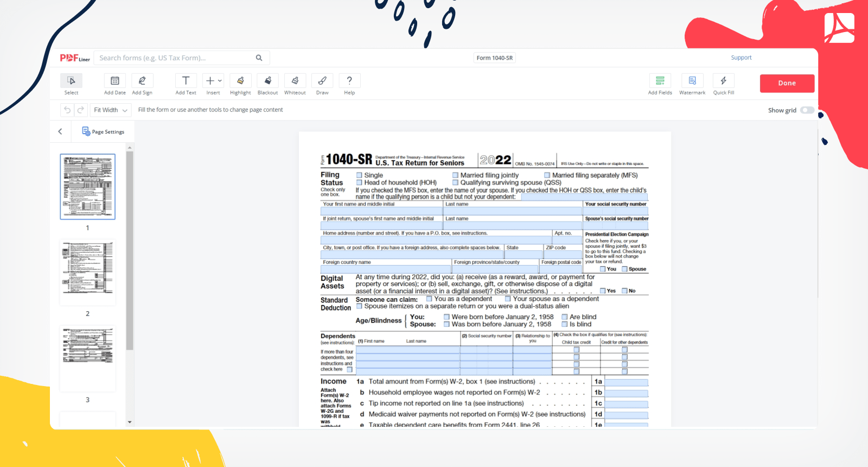
Task: Activate the Select tool
Action: (x=71, y=80)
